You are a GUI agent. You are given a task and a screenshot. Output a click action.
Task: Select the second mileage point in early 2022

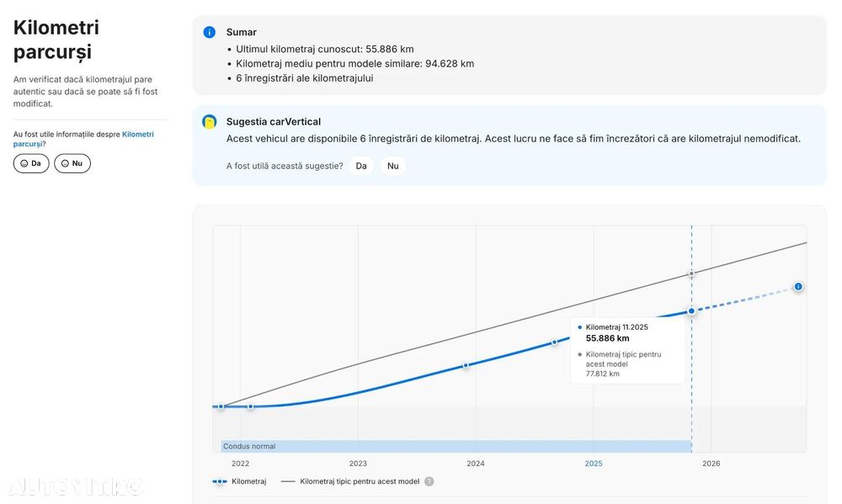click(x=251, y=407)
